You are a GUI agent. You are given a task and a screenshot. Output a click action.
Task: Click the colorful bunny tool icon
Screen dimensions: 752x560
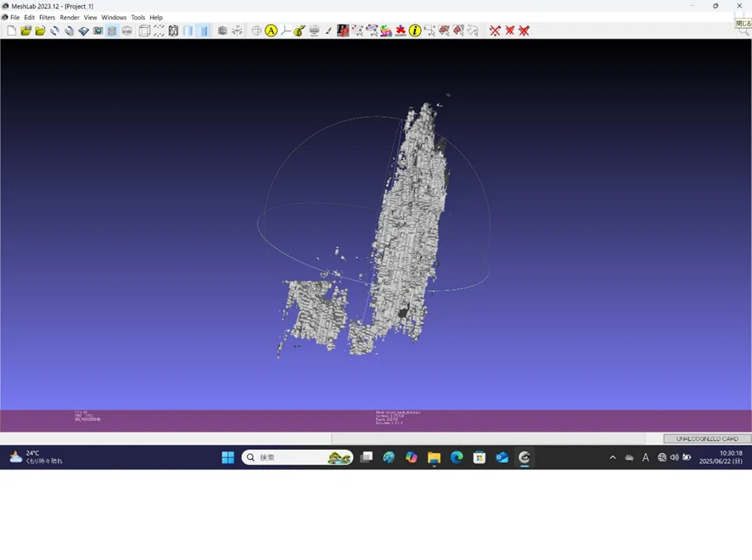click(x=386, y=31)
